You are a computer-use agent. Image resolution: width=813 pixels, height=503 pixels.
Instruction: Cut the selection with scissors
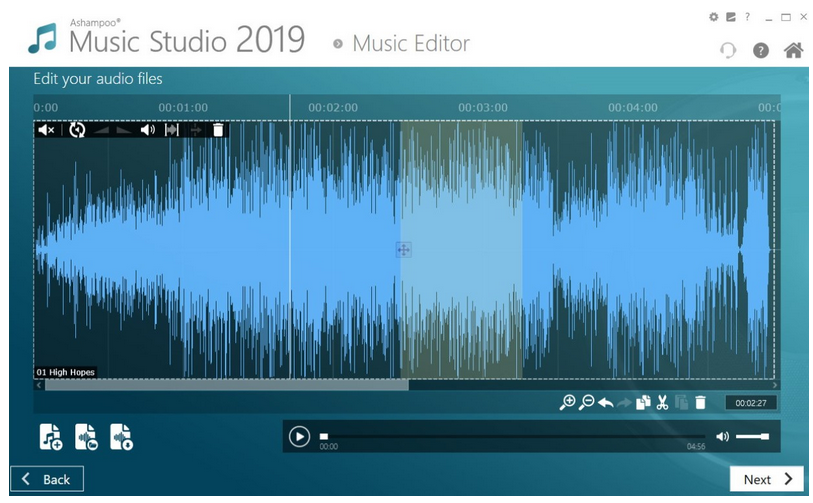point(662,402)
